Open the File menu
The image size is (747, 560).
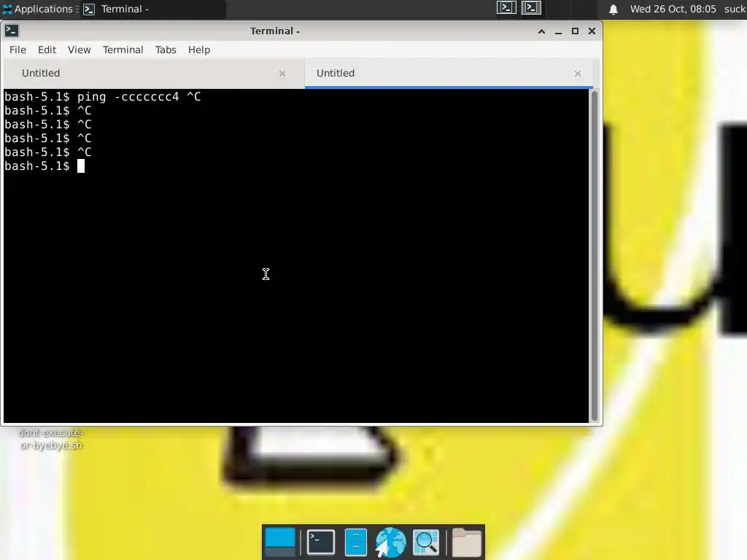coord(18,50)
